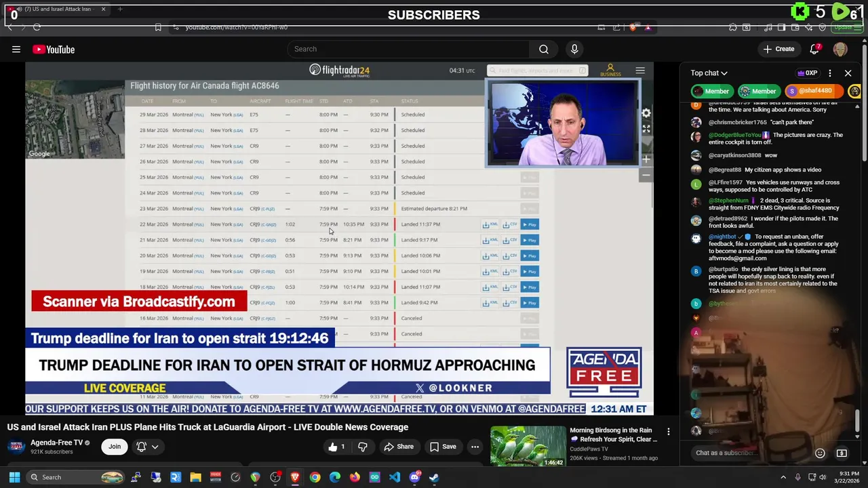Open the second green Member chip
The height and width of the screenshot is (488, 868).
point(758,91)
